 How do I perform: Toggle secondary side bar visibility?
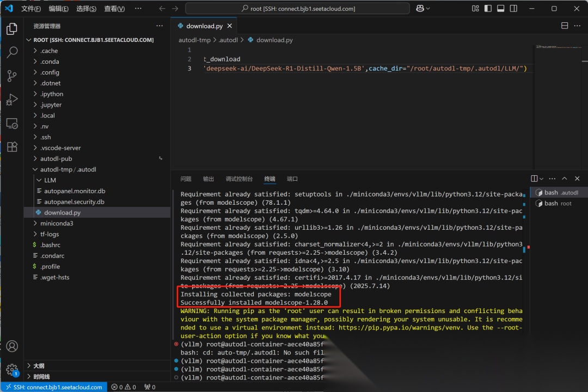click(513, 8)
